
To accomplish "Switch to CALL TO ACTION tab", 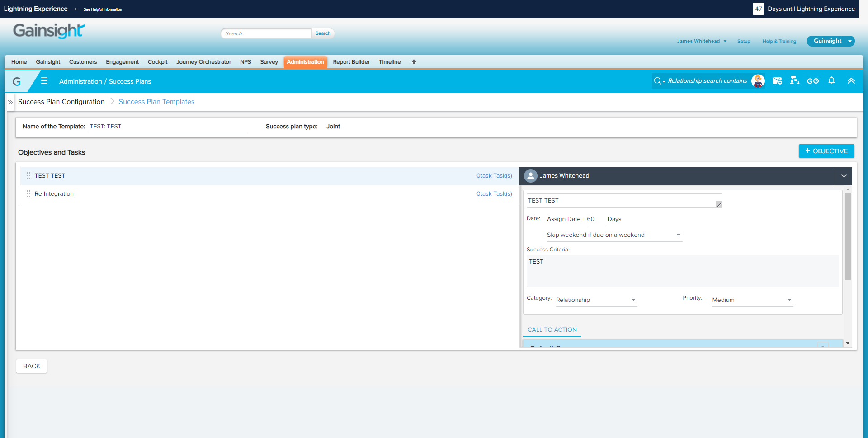I will click(552, 330).
